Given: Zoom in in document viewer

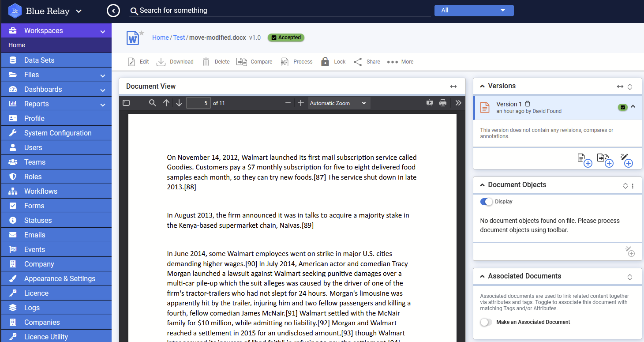Looking at the screenshot, I should pos(301,103).
